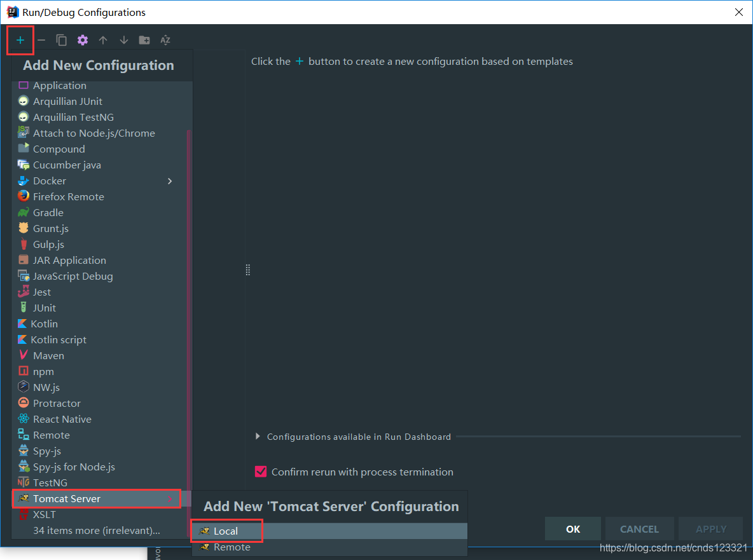Click the Gulp.js cup icon
This screenshot has width=753, height=560.
tap(24, 244)
